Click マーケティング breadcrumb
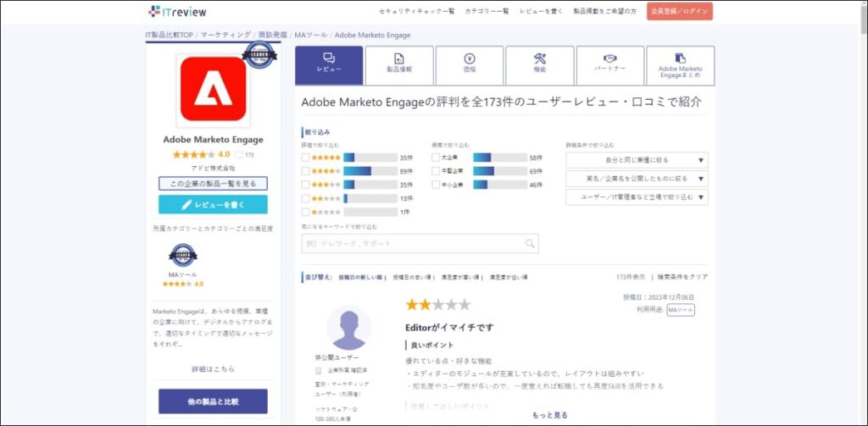 pyautogui.click(x=225, y=35)
